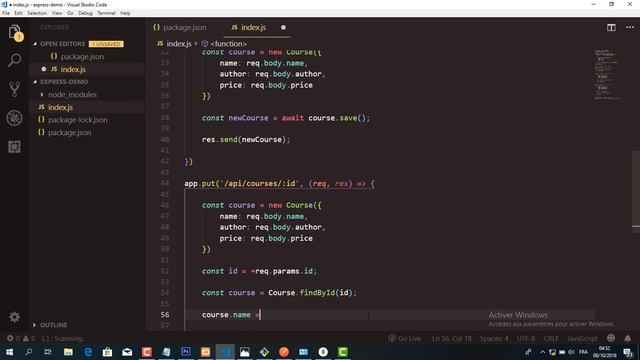This screenshot has height=360, width=640.
Task: Click Ln 56, Col 18 cursor position
Action: 451,338
